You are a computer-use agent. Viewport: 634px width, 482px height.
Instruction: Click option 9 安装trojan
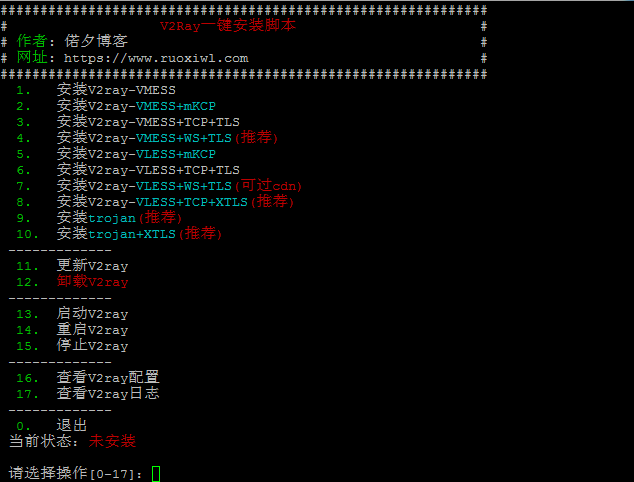click(x=119, y=218)
